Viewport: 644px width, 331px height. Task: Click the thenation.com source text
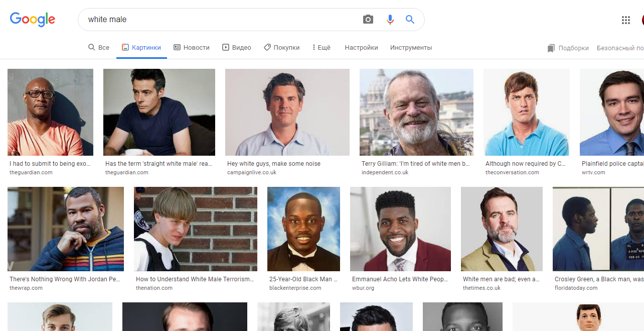point(154,288)
